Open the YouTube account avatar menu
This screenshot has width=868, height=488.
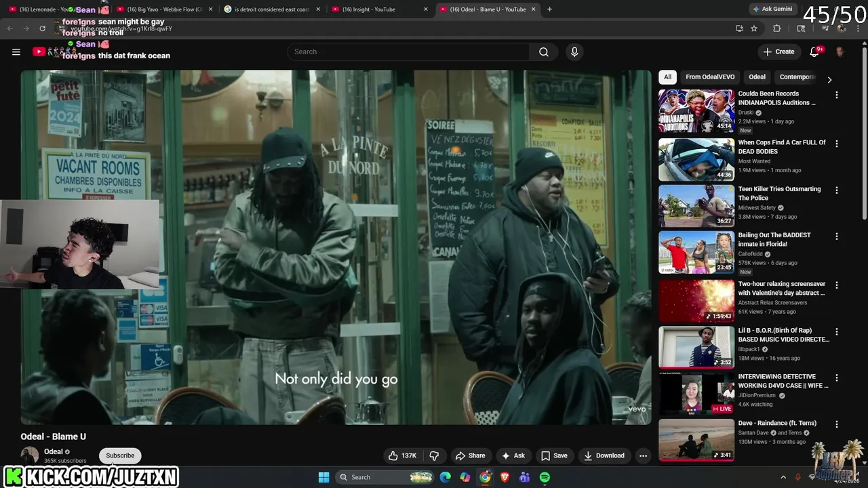click(x=840, y=52)
